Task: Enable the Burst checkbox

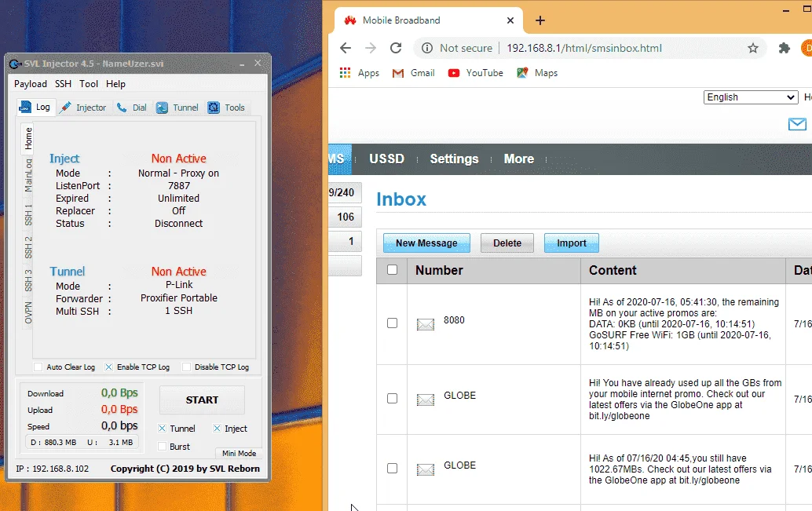Action: click(x=162, y=447)
